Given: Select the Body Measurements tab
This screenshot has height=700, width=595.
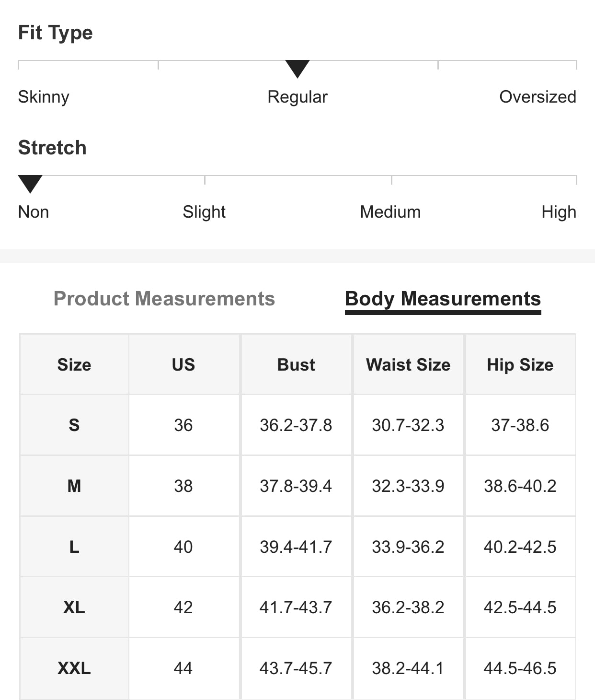Looking at the screenshot, I should point(443,299).
